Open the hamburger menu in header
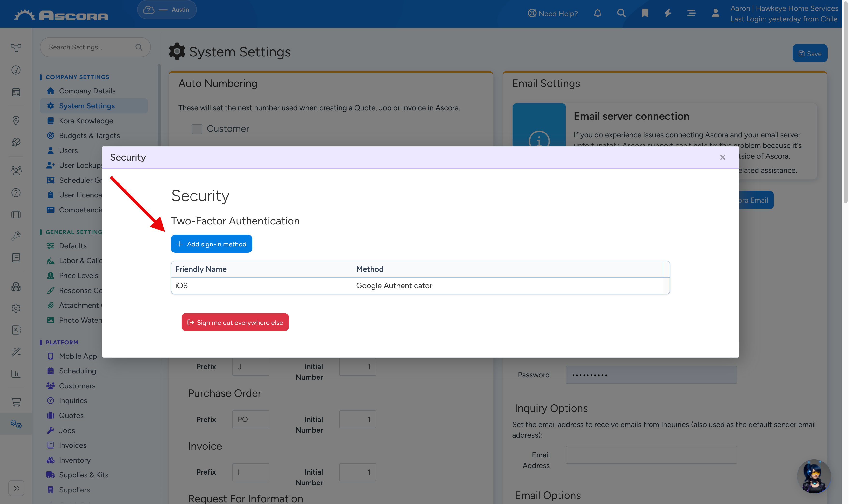849x504 pixels. (691, 13)
